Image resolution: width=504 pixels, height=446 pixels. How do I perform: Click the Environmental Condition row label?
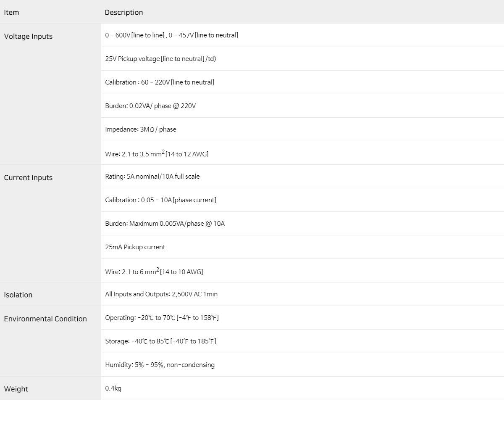pos(45,319)
